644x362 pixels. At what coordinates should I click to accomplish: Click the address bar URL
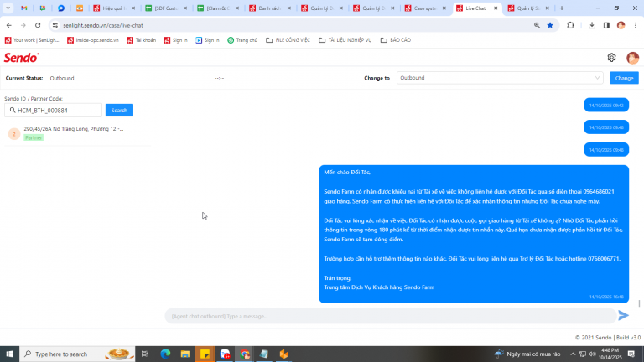click(102, 25)
